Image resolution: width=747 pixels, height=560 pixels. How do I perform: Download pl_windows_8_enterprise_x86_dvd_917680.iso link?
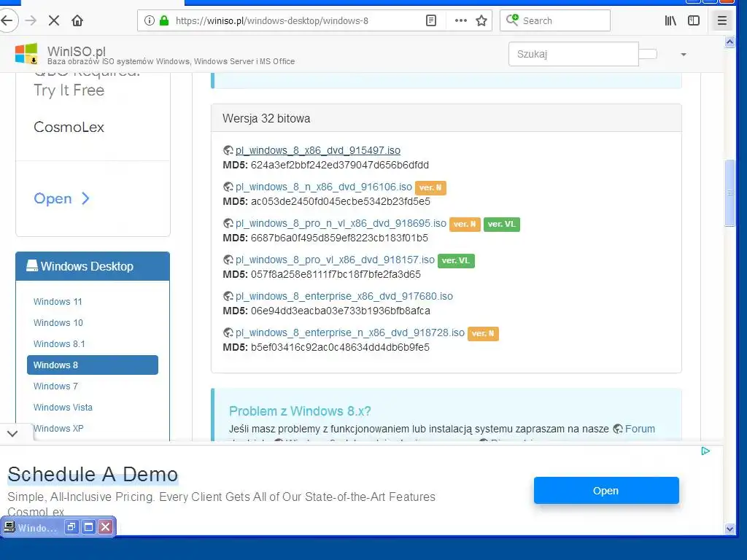click(344, 296)
